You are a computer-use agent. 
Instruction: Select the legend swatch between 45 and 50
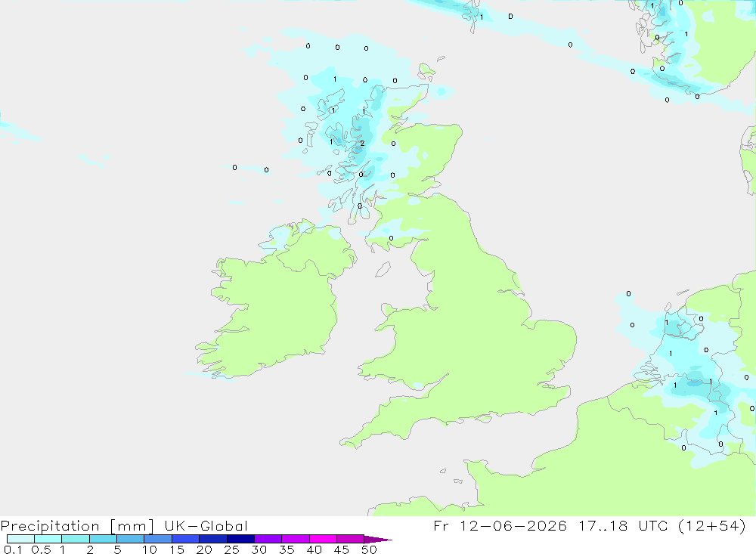tap(350, 539)
